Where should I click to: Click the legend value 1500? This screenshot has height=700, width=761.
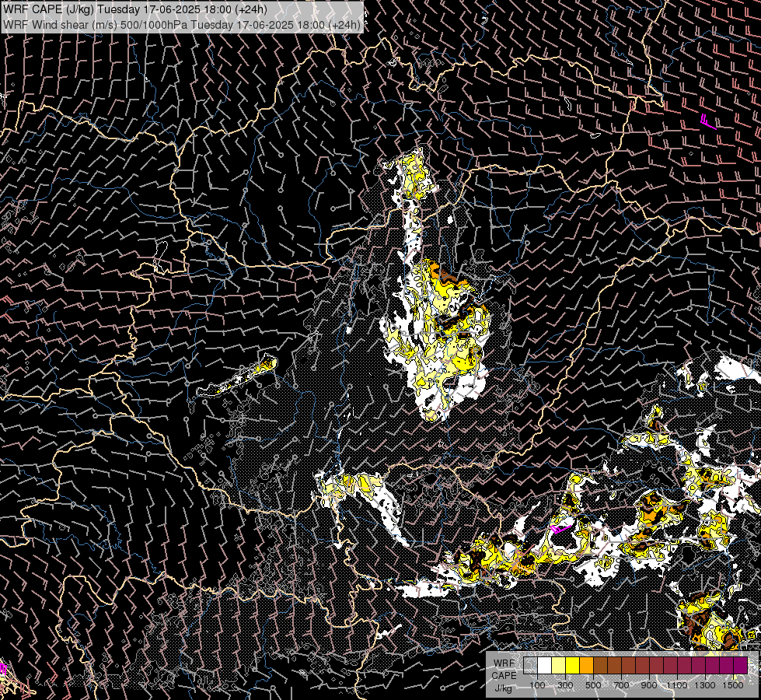tap(733, 685)
